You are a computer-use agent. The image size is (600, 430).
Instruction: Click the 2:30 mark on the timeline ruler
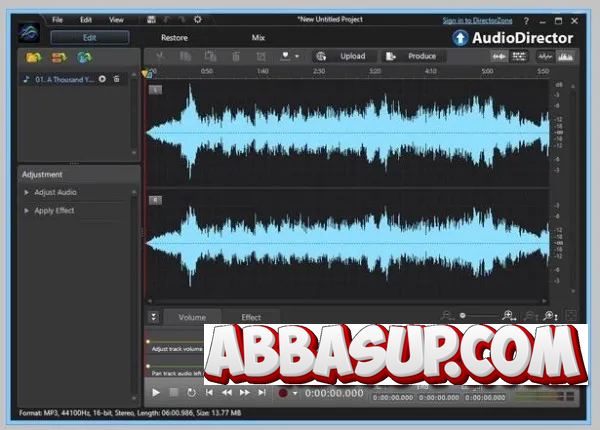319,71
